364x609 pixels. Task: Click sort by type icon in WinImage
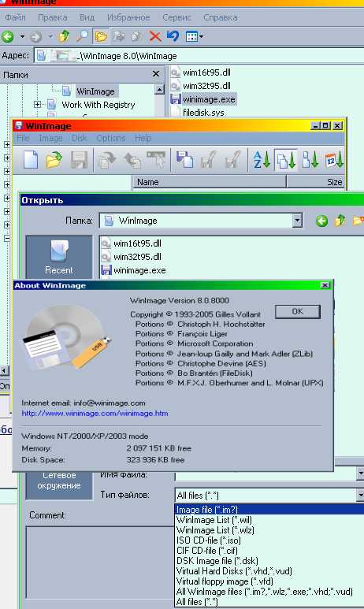tap(286, 160)
